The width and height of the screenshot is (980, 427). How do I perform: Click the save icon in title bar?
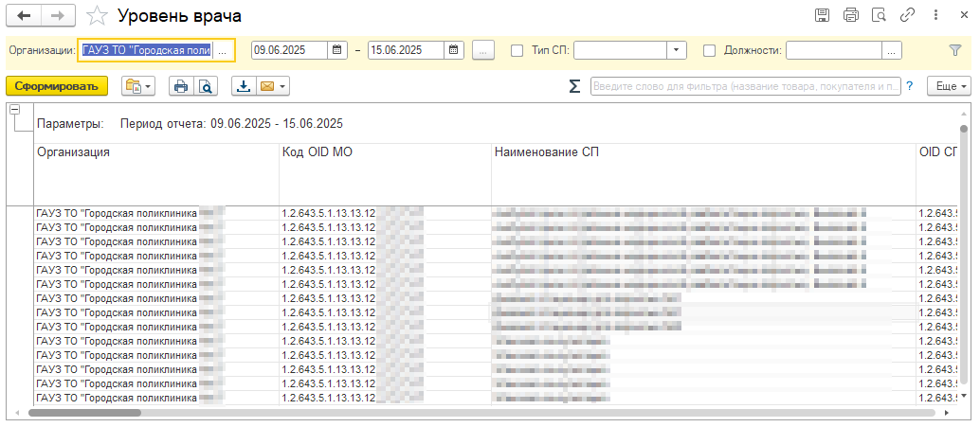[x=822, y=15]
